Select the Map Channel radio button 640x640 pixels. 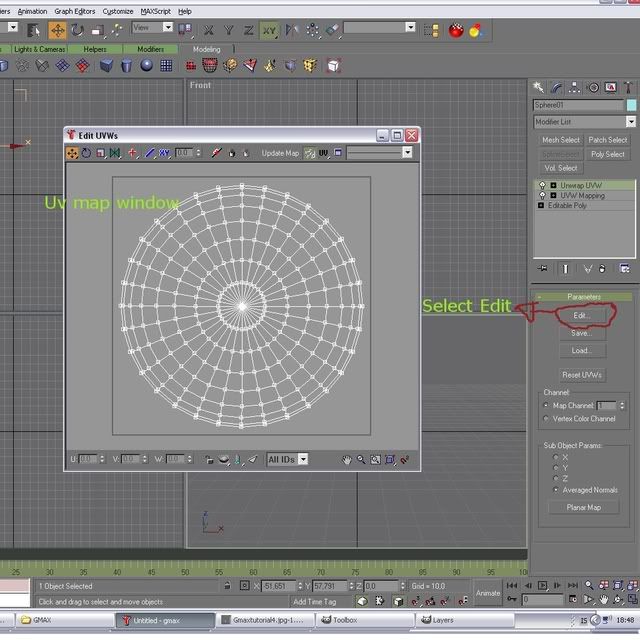coord(545,405)
